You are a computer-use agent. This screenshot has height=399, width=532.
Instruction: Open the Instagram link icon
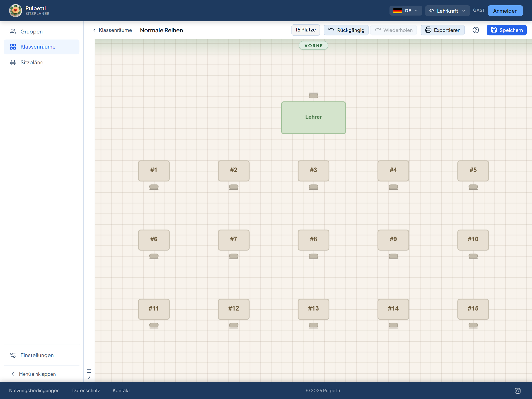click(x=518, y=391)
